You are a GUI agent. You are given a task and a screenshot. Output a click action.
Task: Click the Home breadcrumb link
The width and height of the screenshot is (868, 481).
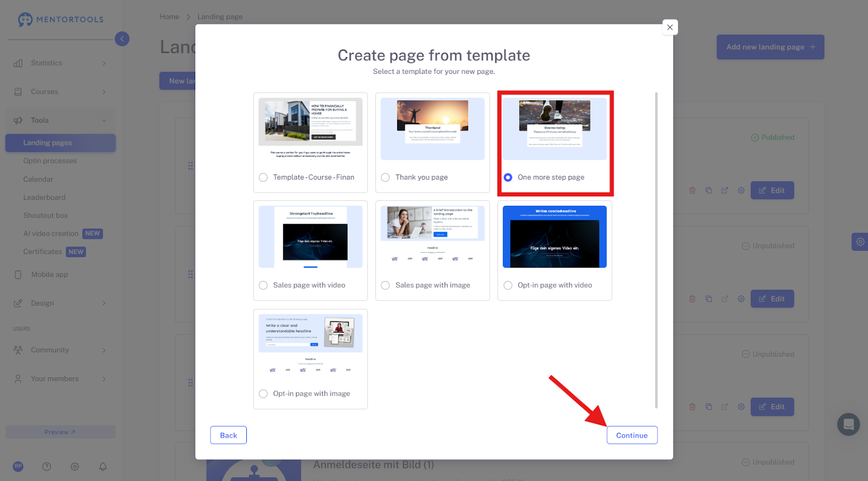(169, 17)
